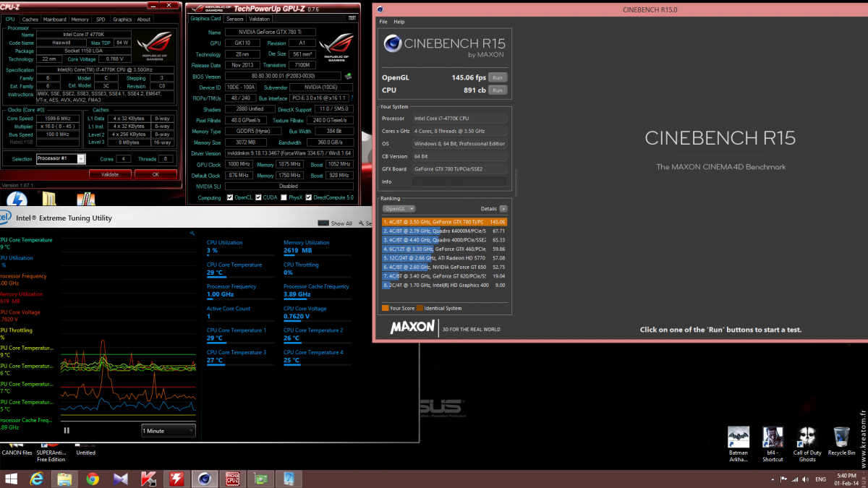Switch to the Sensors tab in GPU-Z
Image resolution: width=868 pixels, height=488 pixels.
235,19
